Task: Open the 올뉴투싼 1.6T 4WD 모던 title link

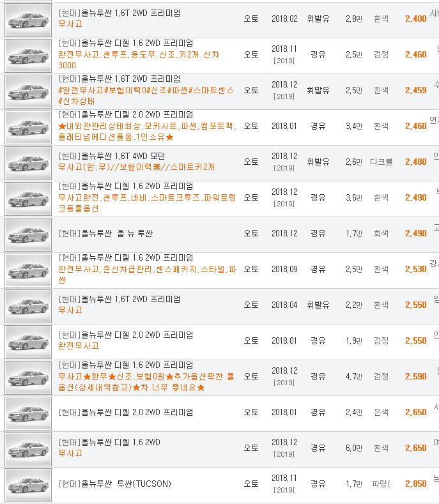Action: (x=119, y=156)
